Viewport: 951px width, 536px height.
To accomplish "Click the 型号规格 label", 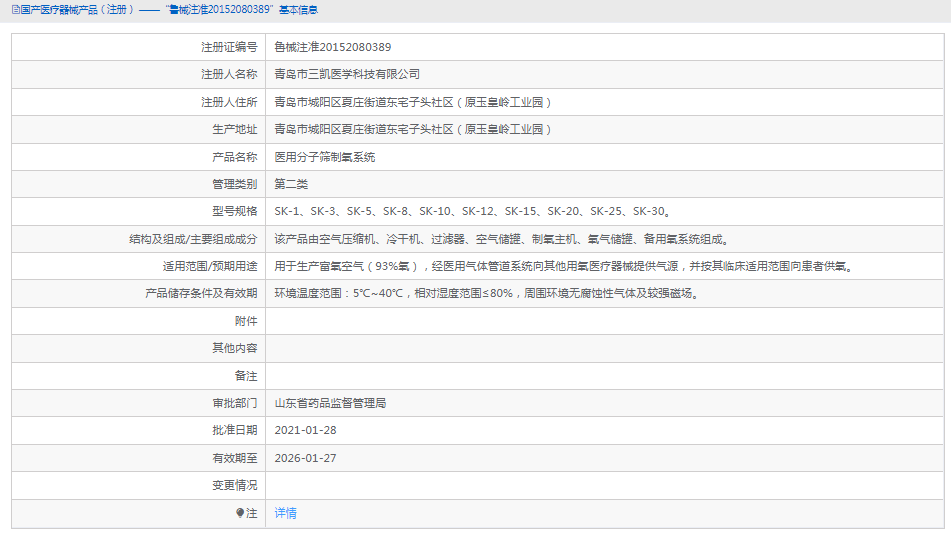I will point(235,212).
